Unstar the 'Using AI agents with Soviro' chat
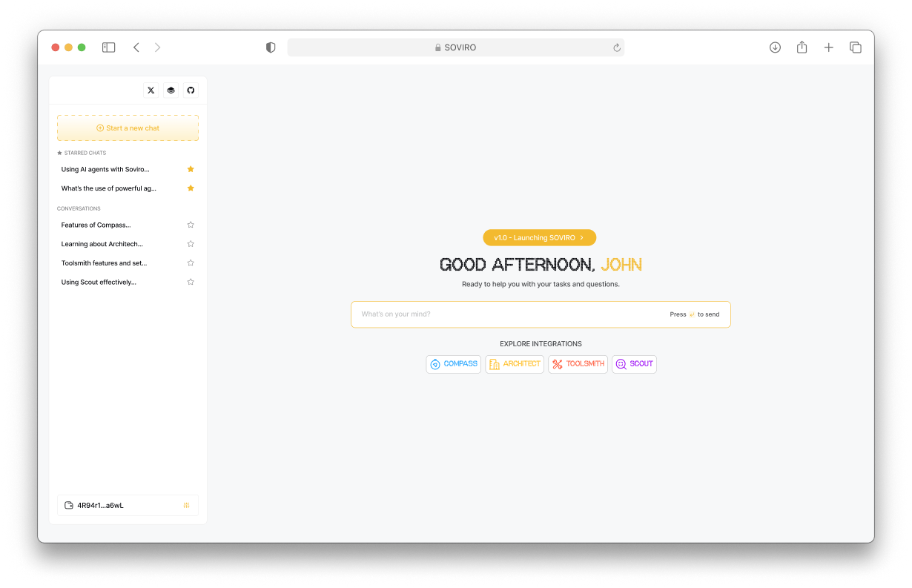Viewport: 912px width, 588px height. (x=191, y=169)
